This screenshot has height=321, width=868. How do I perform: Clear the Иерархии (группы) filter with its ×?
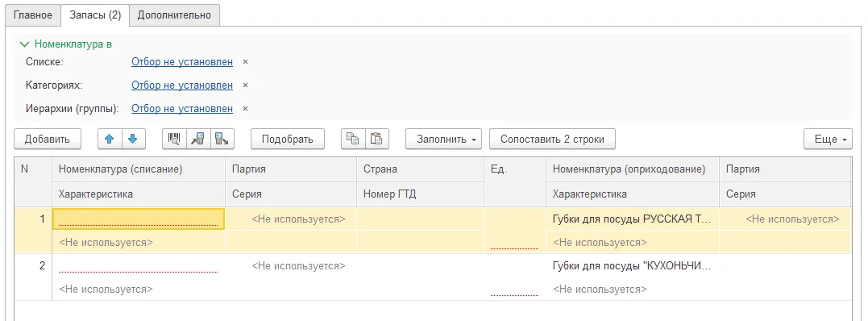(245, 109)
